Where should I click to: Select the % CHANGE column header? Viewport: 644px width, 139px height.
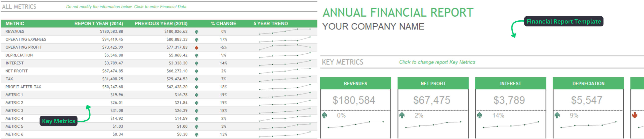coord(223,24)
